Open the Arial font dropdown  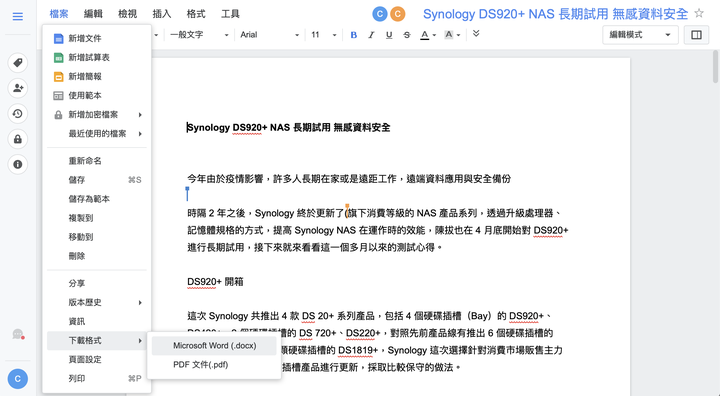pos(270,35)
